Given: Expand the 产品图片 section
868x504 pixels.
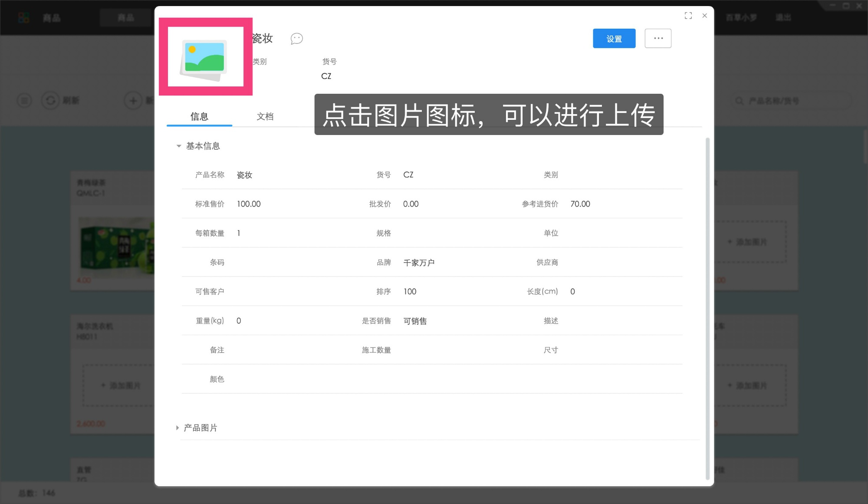Looking at the screenshot, I should pyautogui.click(x=177, y=428).
